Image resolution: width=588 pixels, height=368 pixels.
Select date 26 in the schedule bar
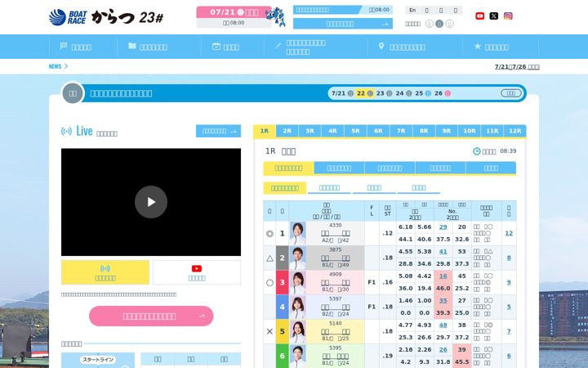pos(442,93)
